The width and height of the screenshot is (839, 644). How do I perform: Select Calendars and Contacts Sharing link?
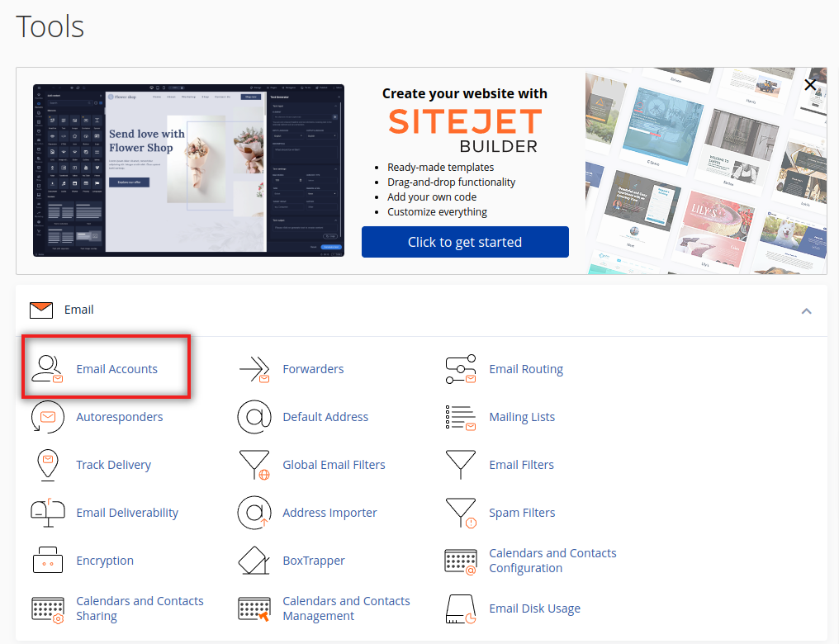(140, 608)
